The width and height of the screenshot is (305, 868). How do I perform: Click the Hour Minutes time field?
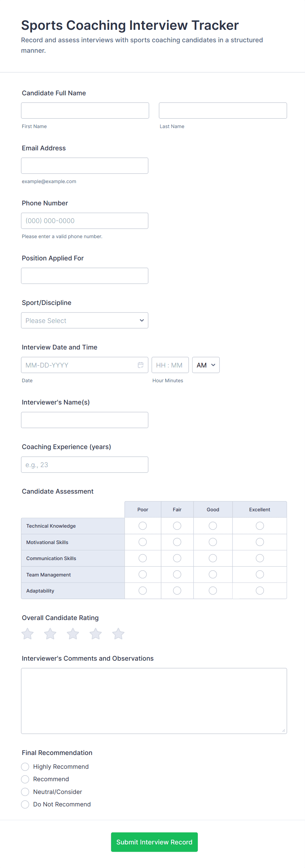(x=170, y=365)
